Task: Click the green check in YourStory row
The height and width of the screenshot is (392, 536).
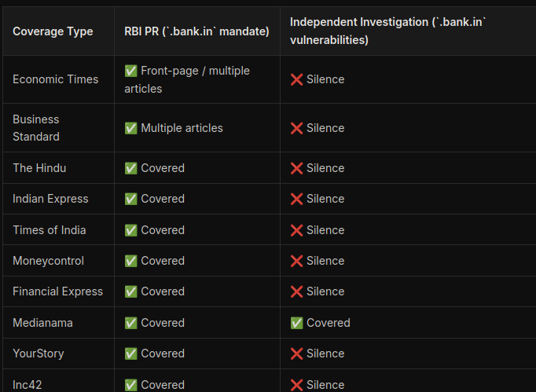Action: (x=130, y=354)
